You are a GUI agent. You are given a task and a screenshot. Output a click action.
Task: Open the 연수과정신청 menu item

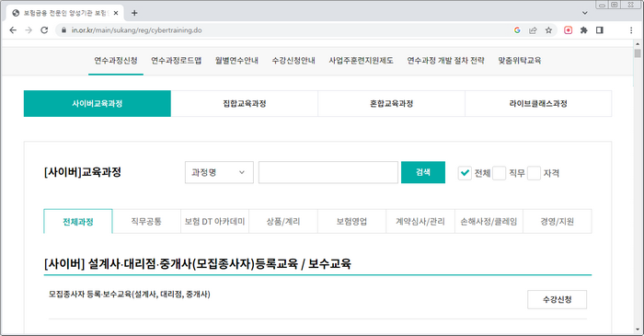tap(116, 61)
